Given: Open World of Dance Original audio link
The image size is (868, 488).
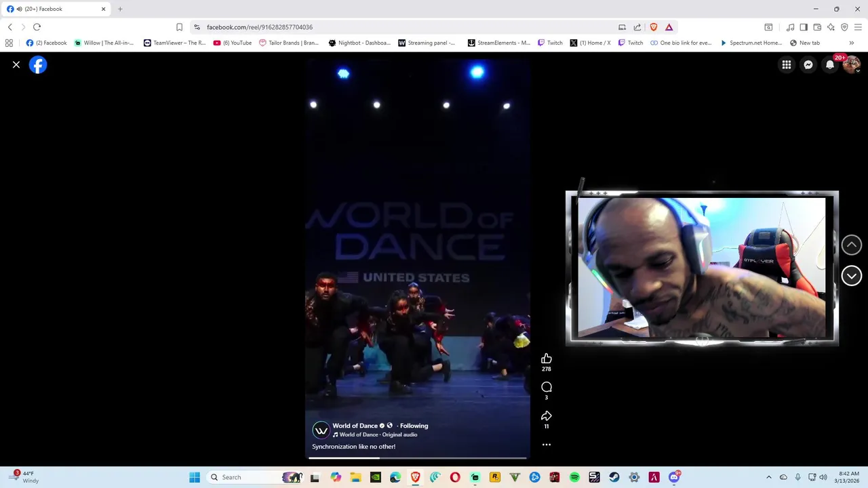Looking at the screenshot, I should point(378,434).
